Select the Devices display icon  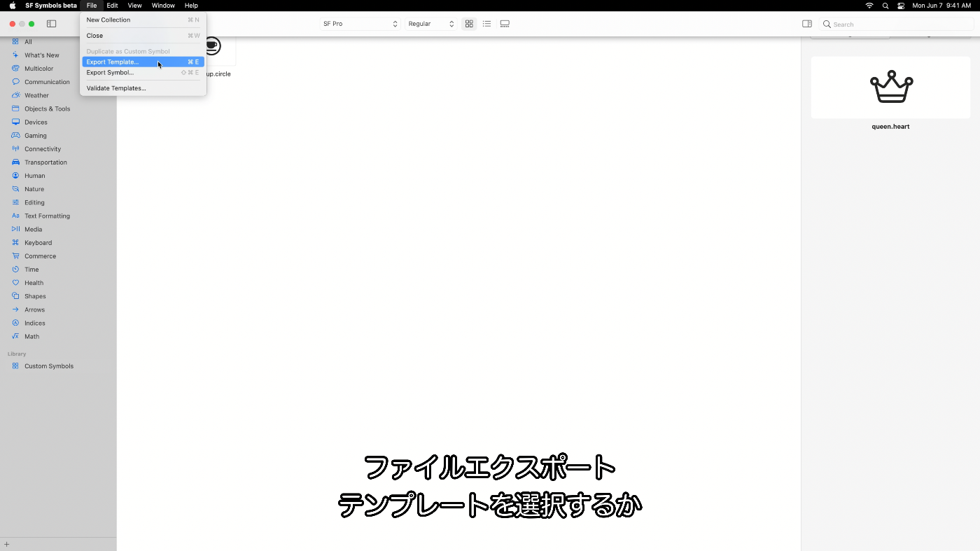15,122
